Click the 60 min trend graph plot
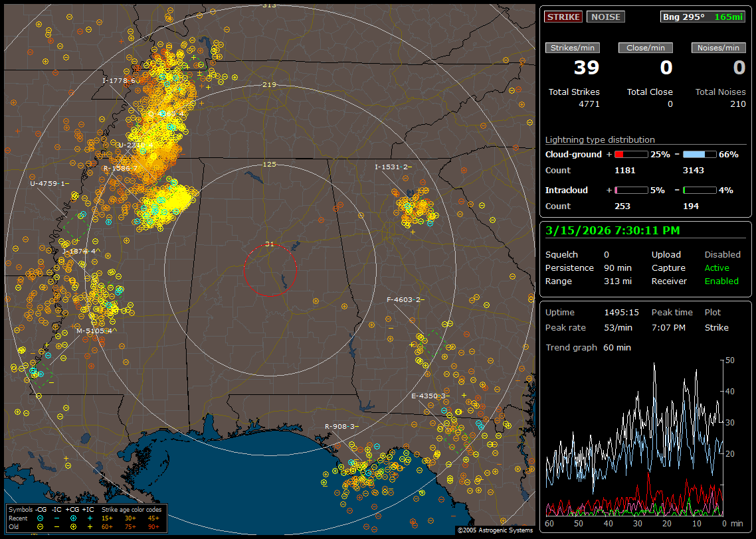The height and width of the screenshot is (539, 756). [634, 438]
